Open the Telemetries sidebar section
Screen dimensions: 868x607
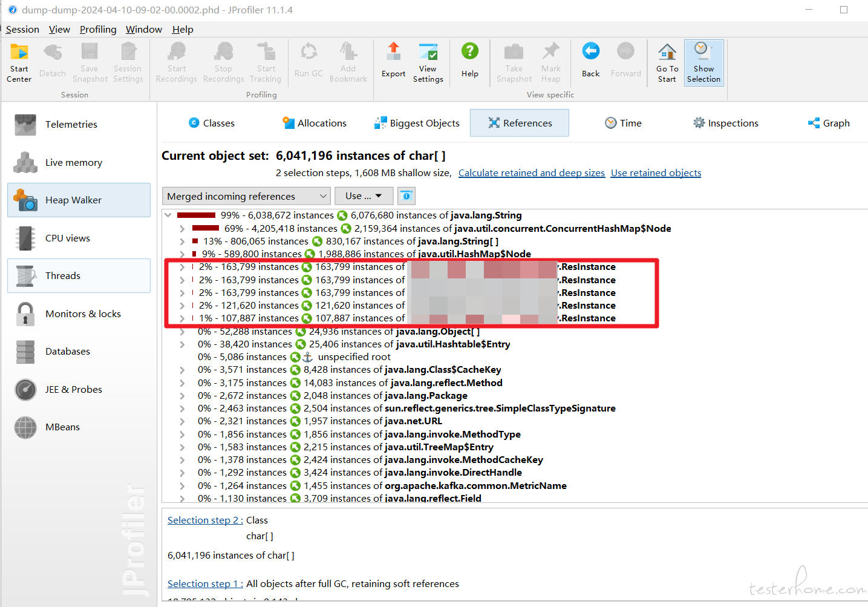[x=79, y=124]
